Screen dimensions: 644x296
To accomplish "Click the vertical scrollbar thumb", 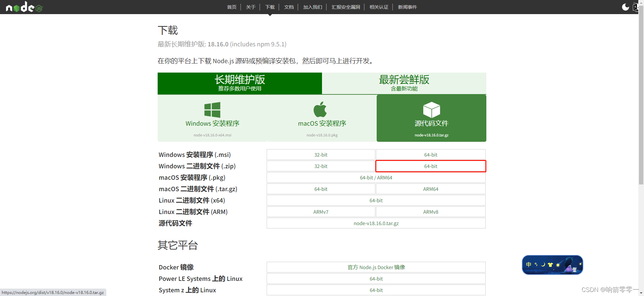I will (641, 96).
